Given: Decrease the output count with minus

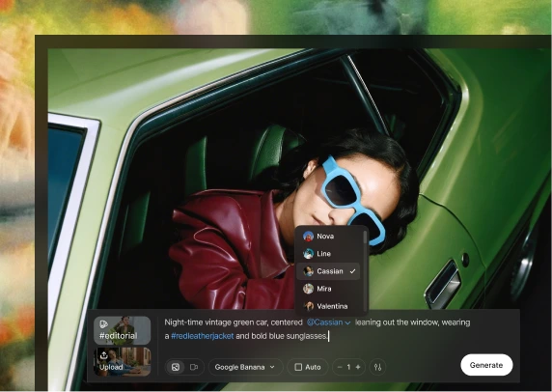Looking at the screenshot, I should tap(340, 367).
